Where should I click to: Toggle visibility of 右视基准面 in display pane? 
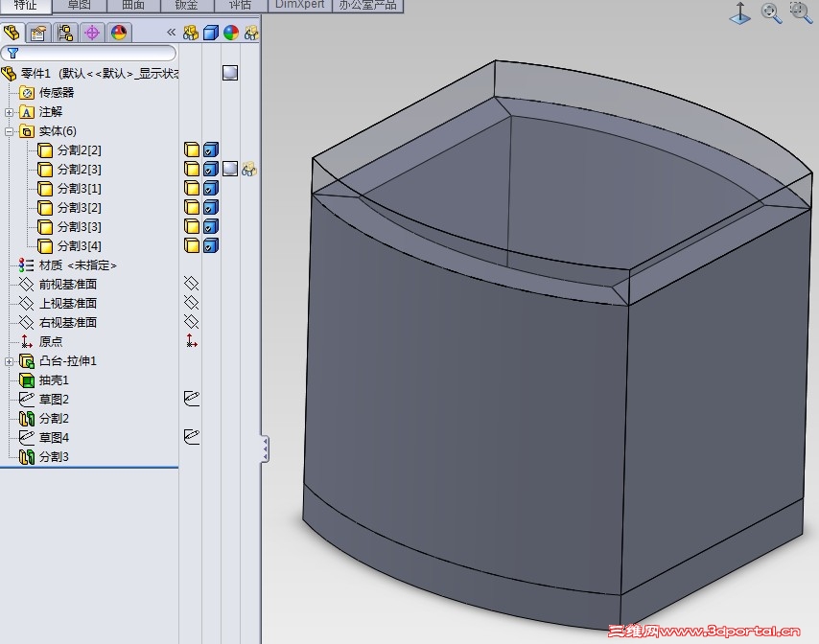[x=191, y=321]
